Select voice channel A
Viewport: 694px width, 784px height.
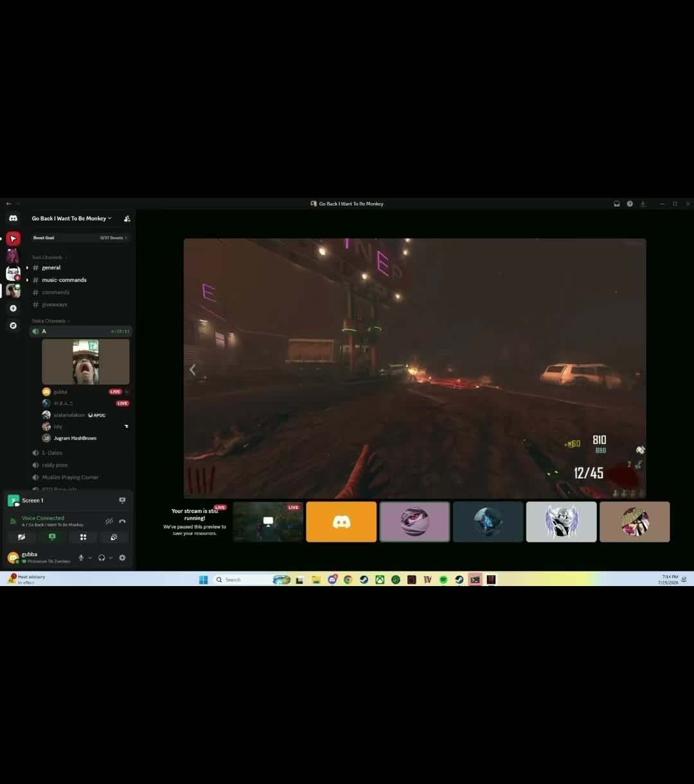coord(81,331)
